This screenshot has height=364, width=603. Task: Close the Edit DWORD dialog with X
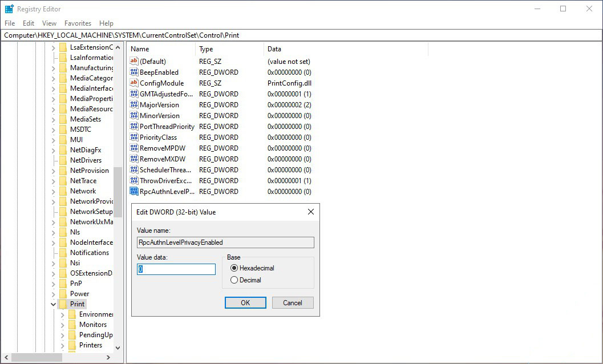pos(311,212)
